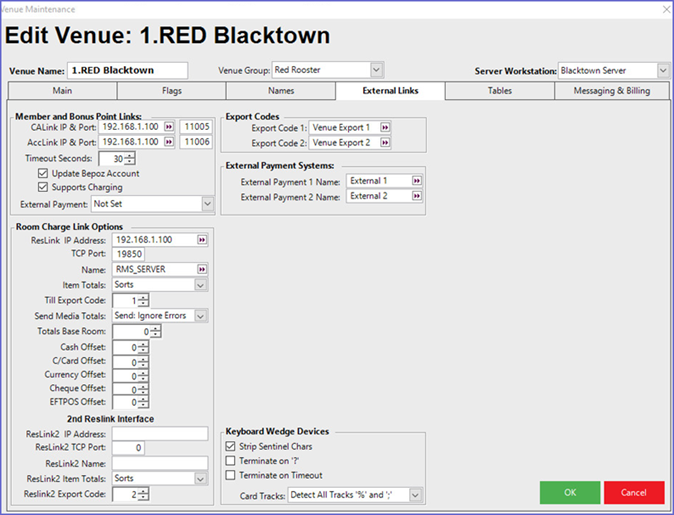Select the External Links tab
This screenshot has height=515, width=674.
390,91
